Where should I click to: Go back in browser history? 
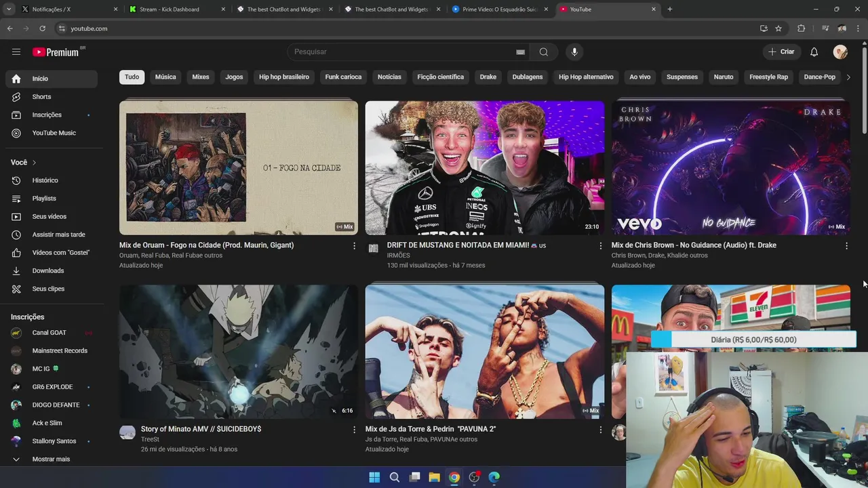click(x=9, y=28)
